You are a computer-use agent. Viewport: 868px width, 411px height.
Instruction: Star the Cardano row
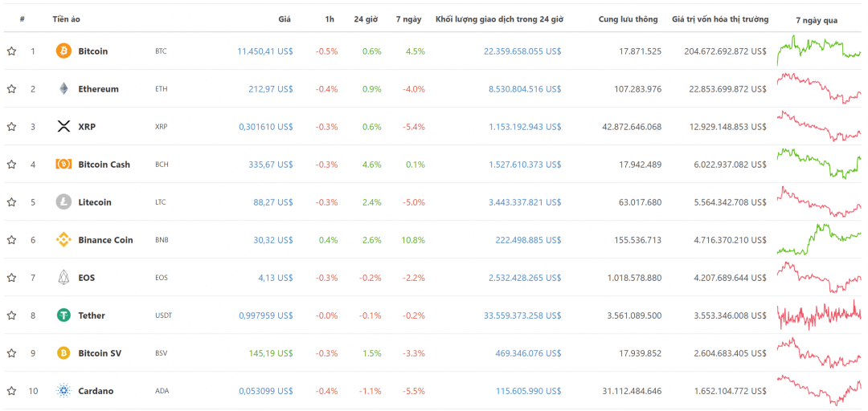coord(11,391)
